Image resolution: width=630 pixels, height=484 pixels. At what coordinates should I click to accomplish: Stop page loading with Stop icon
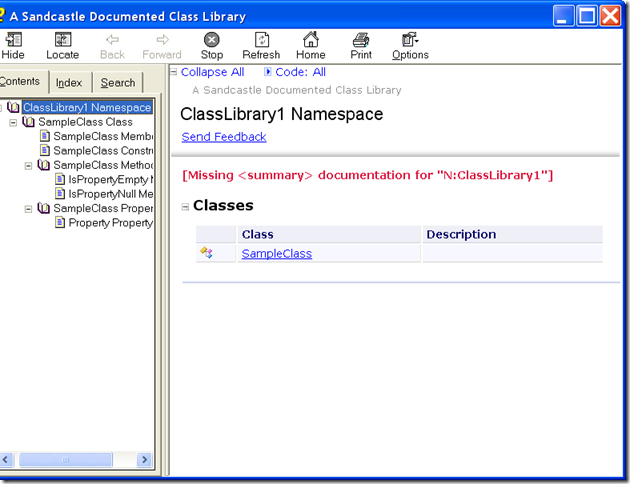pos(212,40)
